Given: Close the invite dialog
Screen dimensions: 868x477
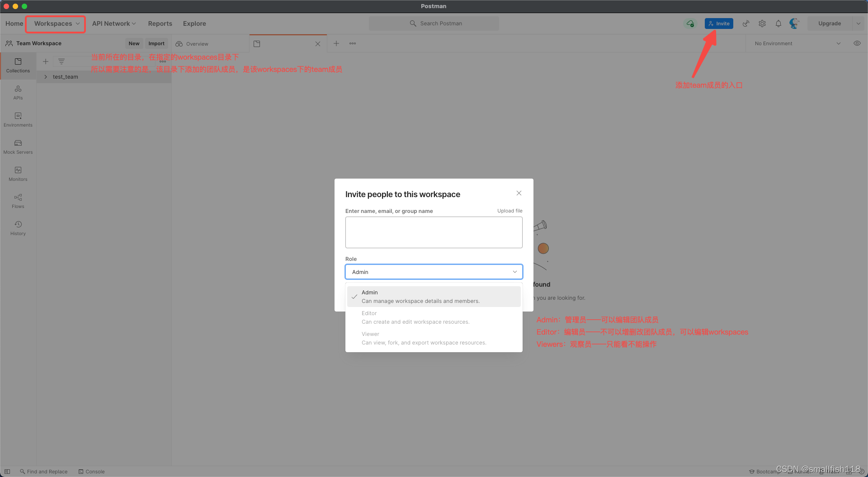Looking at the screenshot, I should point(519,193).
